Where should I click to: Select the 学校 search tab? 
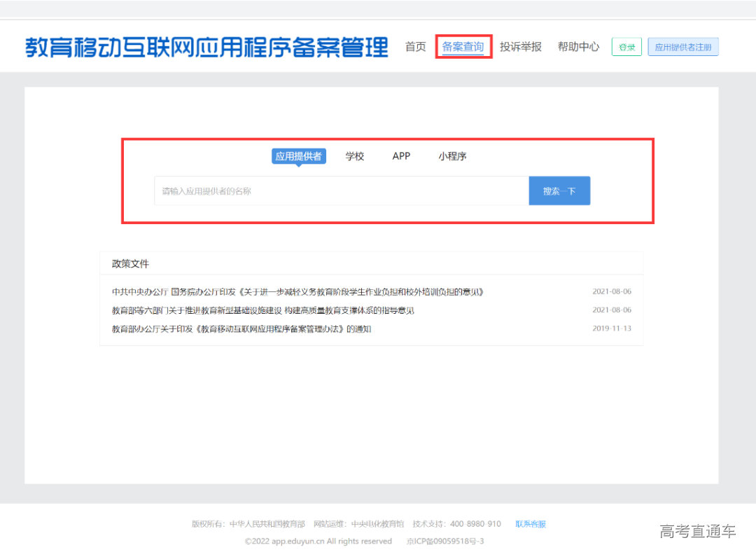(355, 156)
